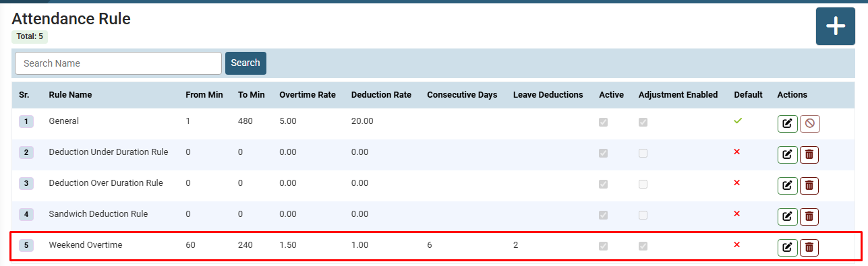This screenshot has width=868, height=266.
Task: Click the 240 To Min value
Action: click(x=245, y=245)
